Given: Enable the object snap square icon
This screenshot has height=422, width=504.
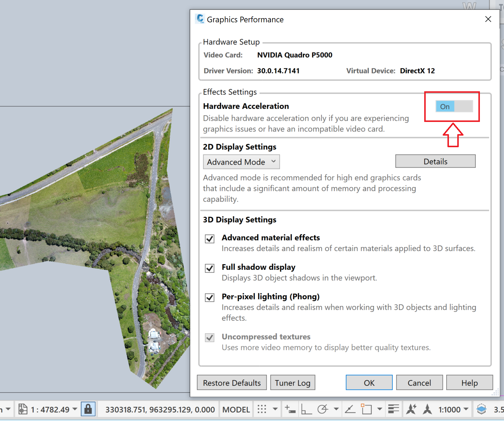Looking at the screenshot, I should pos(367,409).
